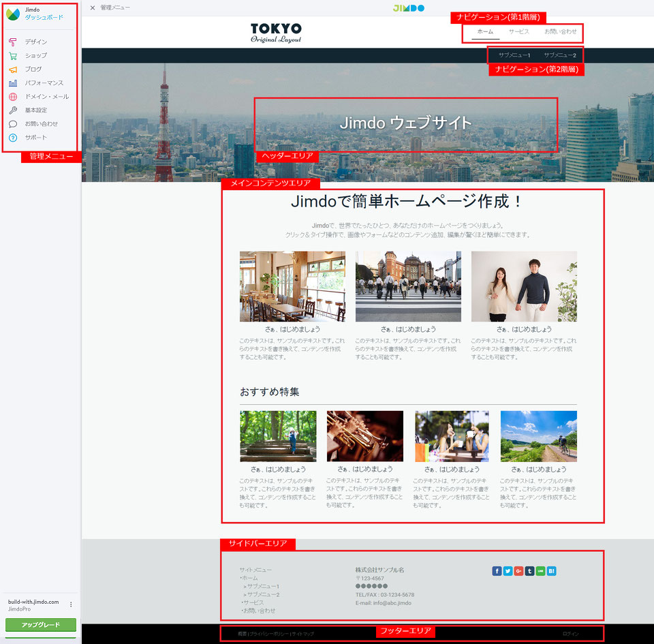This screenshot has height=644, width=654.
Task: Select the cafe interior photo
Action: point(292,286)
